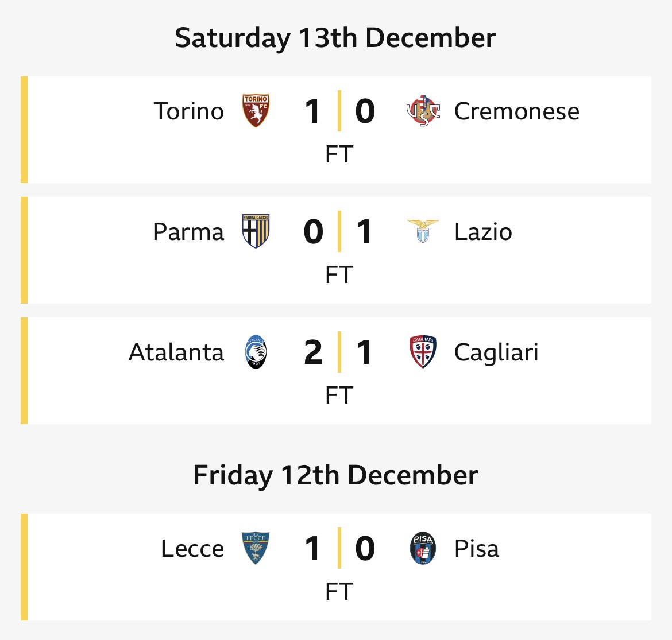This screenshot has height=640, width=672.
Task: Click the Lecce club crest
Action: (x=256, y=548)
